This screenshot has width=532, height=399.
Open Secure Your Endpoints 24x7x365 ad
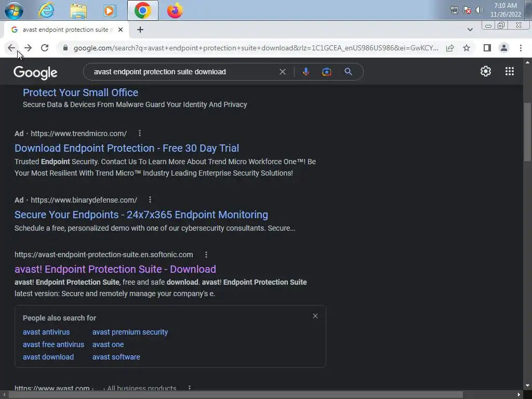point(141,215)
